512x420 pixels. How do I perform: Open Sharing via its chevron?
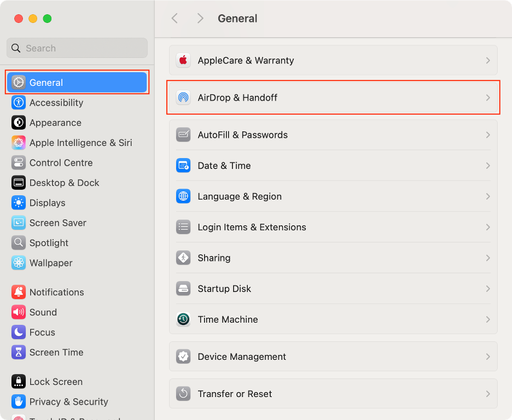[x=488, y=258]
